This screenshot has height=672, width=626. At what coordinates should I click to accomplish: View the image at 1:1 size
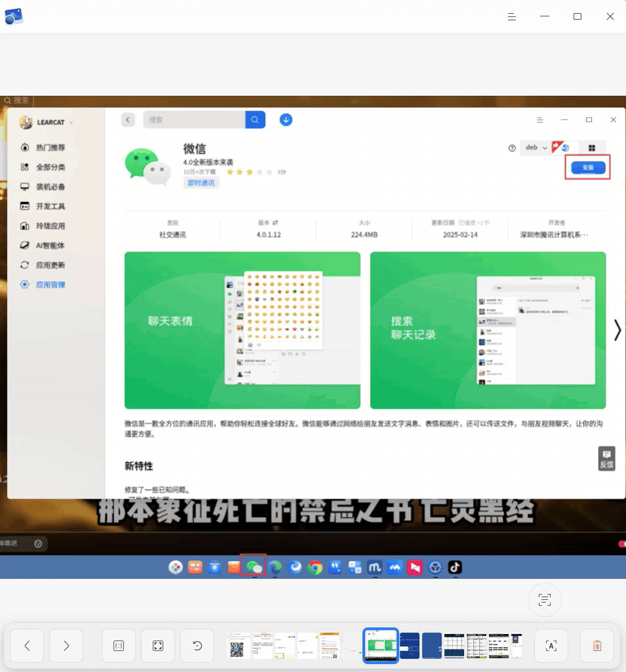tap(119, 646)
